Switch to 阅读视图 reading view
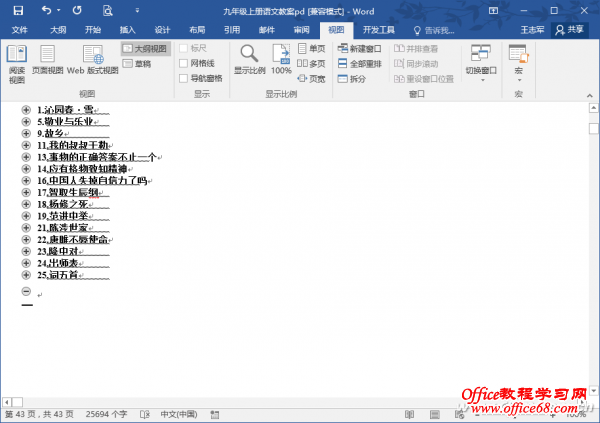The height and width of the screenshot is (423, 600). click(x=17, y=64)
